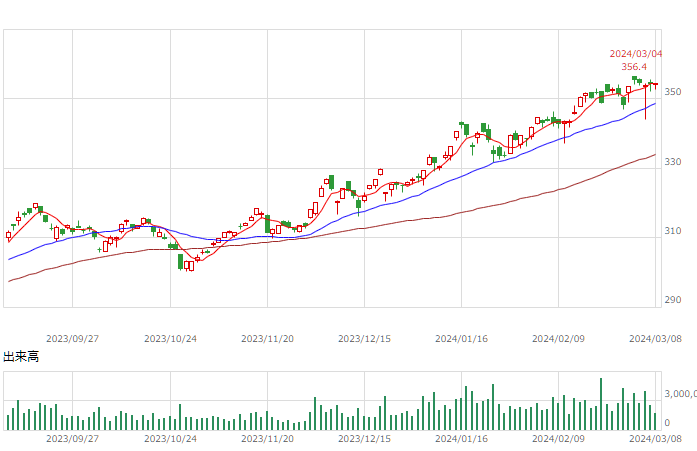This screenshot has width=697, height=451.
Task: Click the 2024/01/16 date under price chart
Action: coord(461,339)
